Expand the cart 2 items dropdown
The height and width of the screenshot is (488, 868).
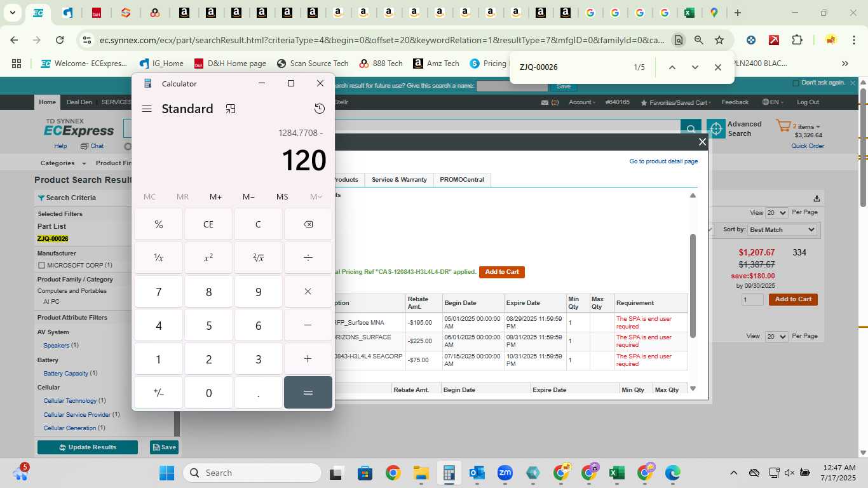(x=806, y=126)
